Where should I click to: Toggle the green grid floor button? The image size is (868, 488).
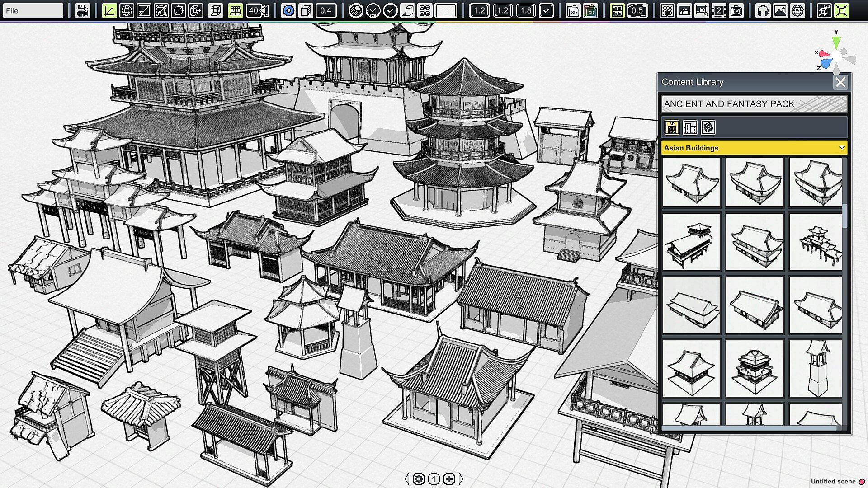pyautogui.click(x=235, y=10)
